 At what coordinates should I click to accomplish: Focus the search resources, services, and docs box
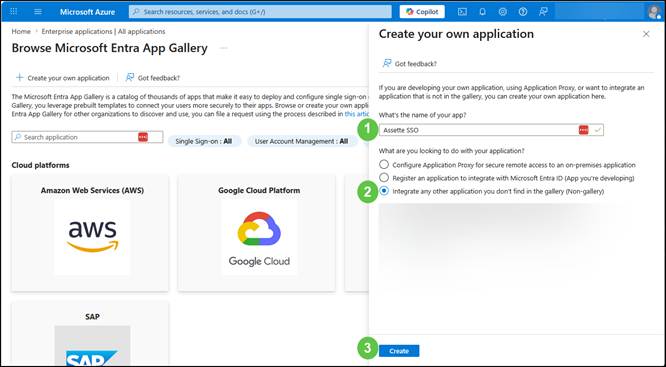(260, 12)
